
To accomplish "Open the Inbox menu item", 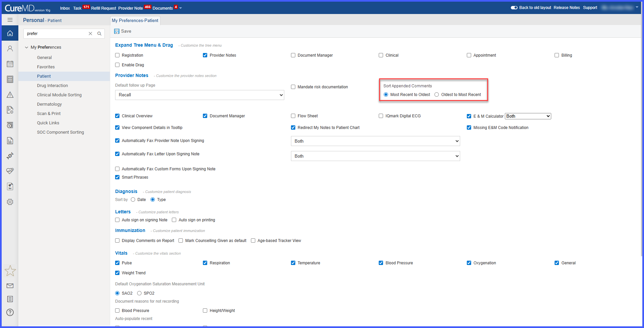I will [65, 8].
